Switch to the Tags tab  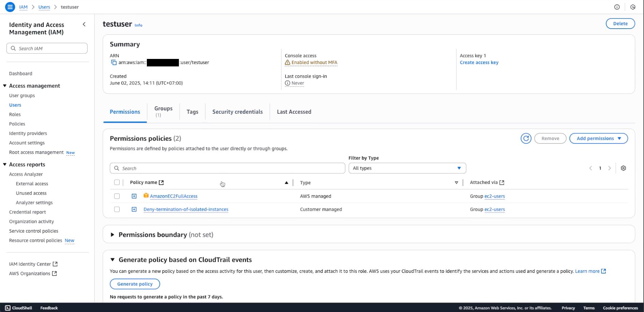pyautogui.click(x=193, y=112)
